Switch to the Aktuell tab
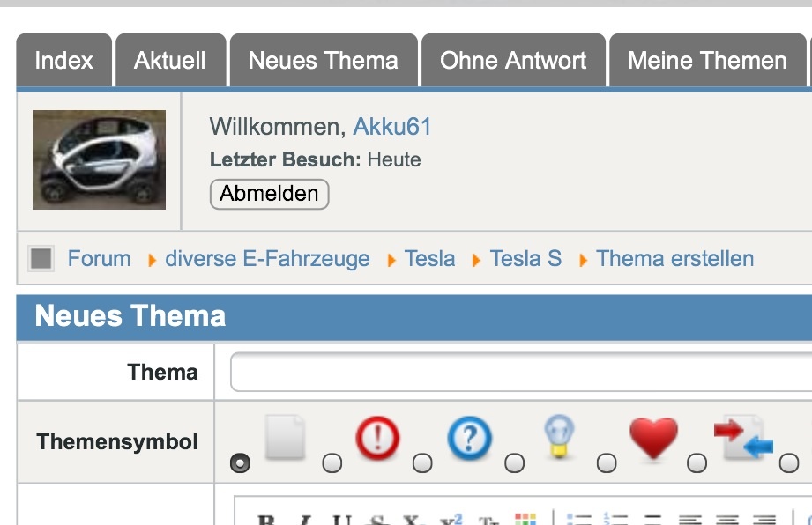Image resolution: width=812 pixels, height=525 pixels. click(170, 61)
